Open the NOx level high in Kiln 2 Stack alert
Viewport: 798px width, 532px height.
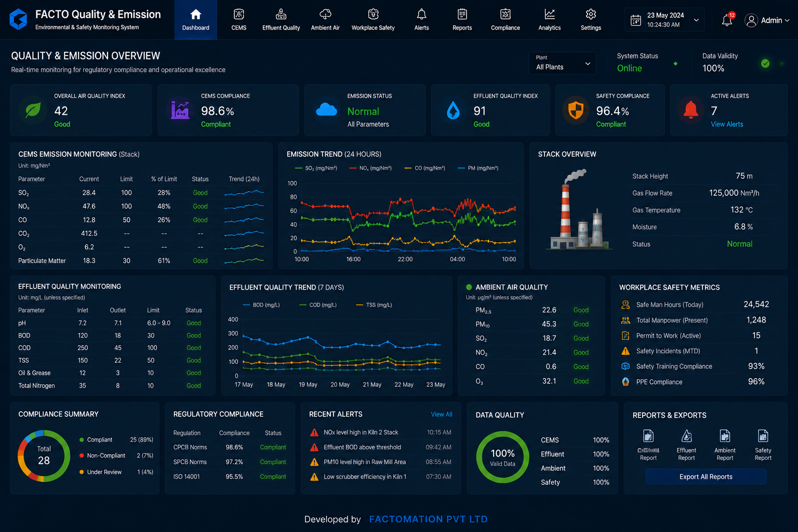click(380, 432)
